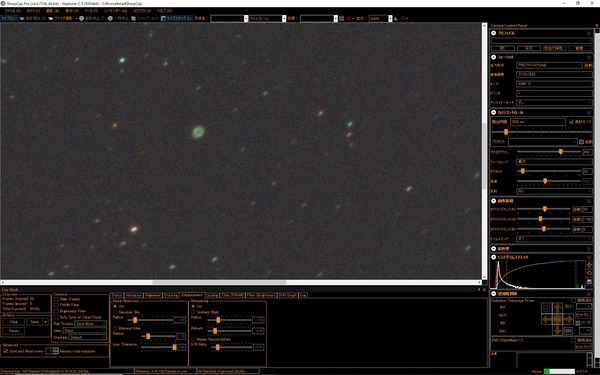Click the square icon left of up arrow
Image resolution: width=600 pixels, height=375 pixels.
pyautogui.click(x=546, y=308)
